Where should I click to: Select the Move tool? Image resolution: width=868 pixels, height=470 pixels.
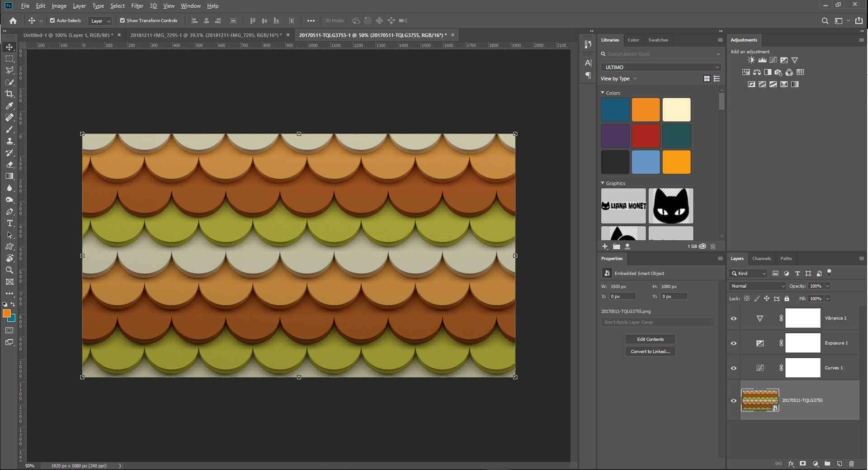9,47
